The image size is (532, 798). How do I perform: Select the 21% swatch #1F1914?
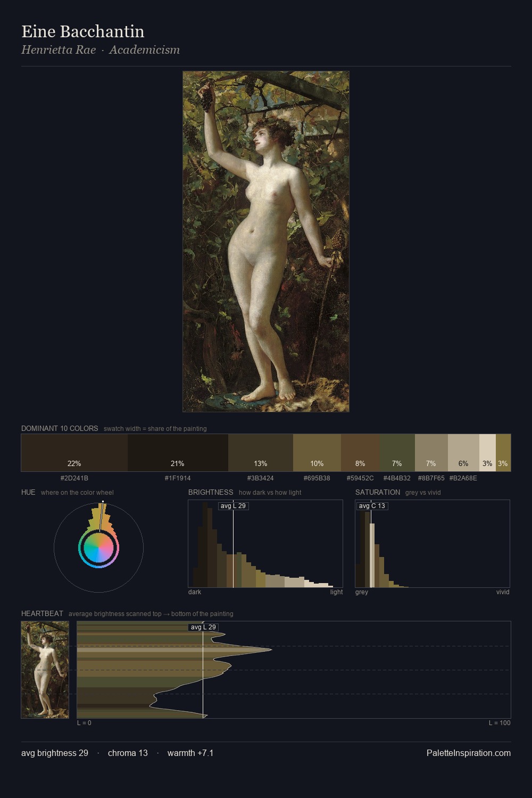178,453
